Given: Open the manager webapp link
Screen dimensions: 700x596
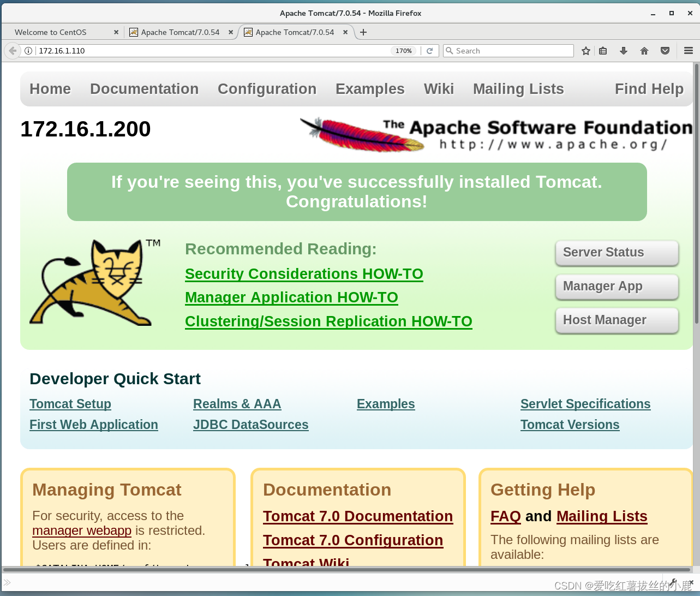Looking at the screenshot, I should 82,531.
